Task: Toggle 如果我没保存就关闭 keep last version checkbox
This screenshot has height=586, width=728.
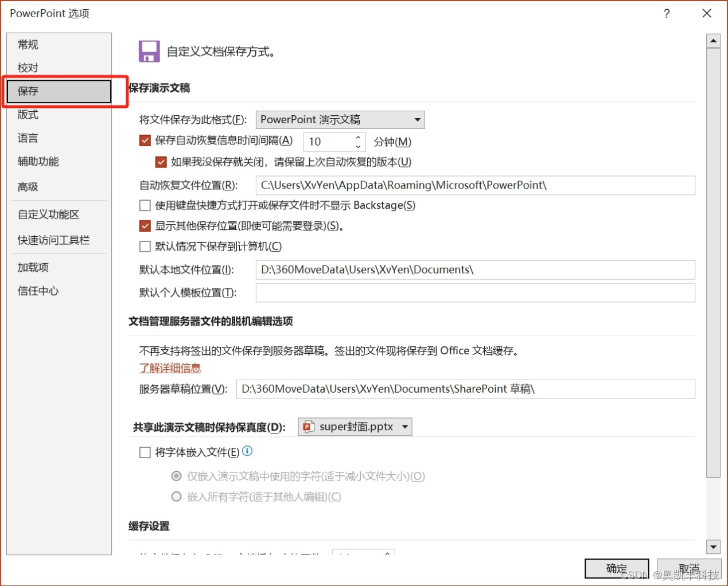Action: click(x=161, y=162)
